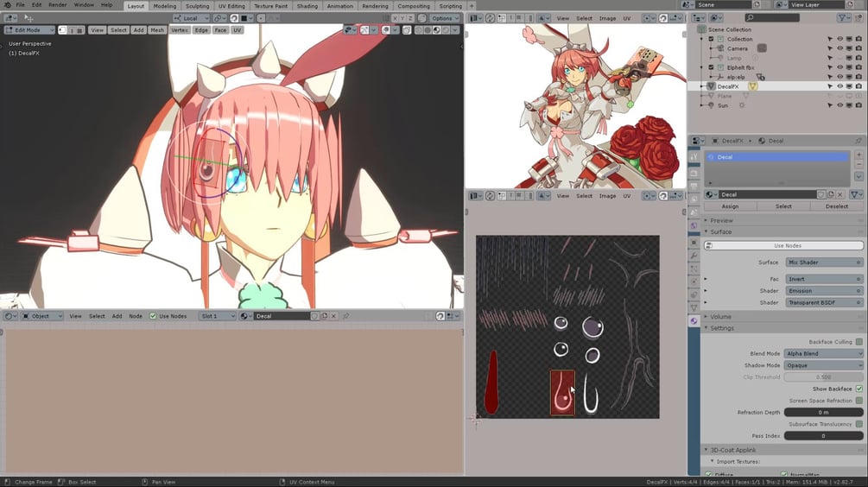Toggle Elphelt fbx collection checkbox in outliner
Viewport: 868px width, 487px height.
click(712, 67)
